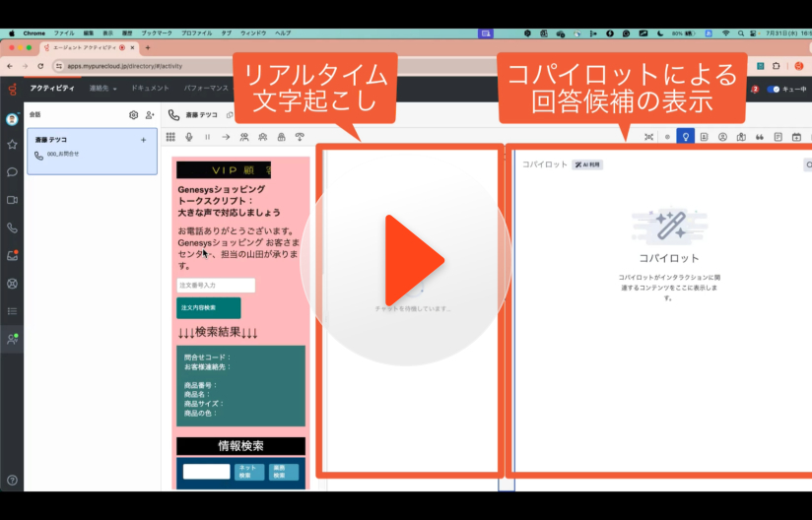Click the address bar showing apps.mypurecloud.jp

coord(145,66)
